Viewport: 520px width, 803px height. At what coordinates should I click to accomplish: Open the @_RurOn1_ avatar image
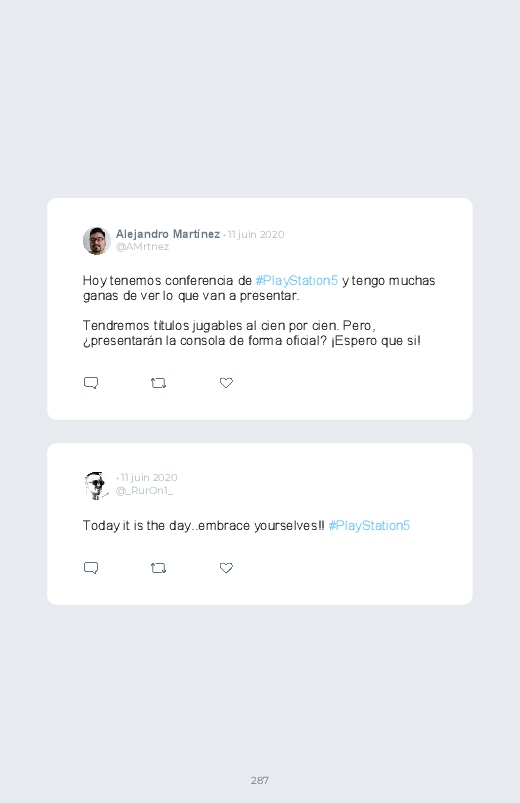point(97,485)
